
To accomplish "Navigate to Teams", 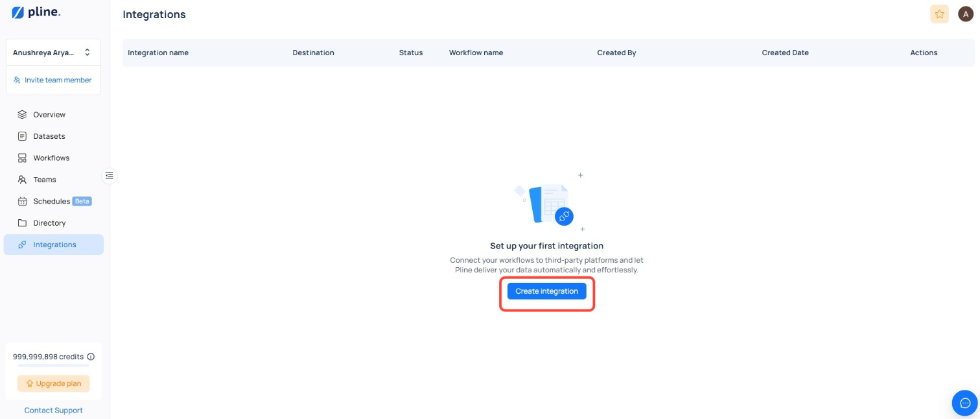I will [44, 180].
